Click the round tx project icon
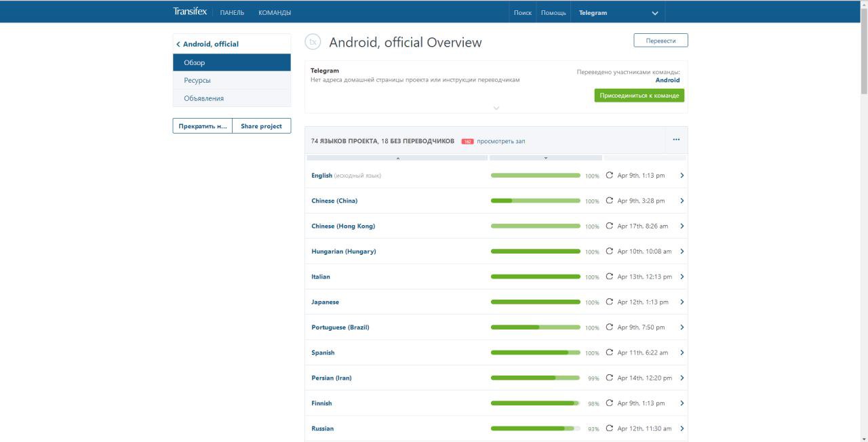Screen dimensions: 868x442 click(313, 42)
